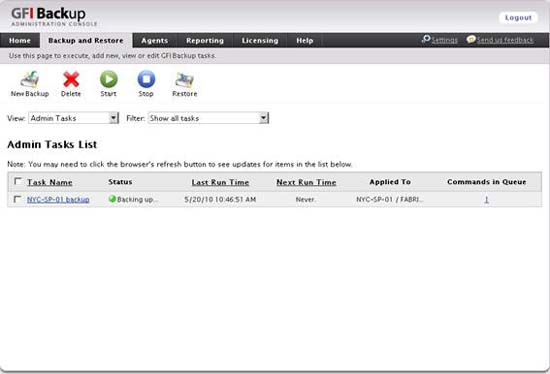Tick the select-all checkbox in the table header
Image resolution: width=550 pixels, height=374 pixels.
click(x=18, y=181)
